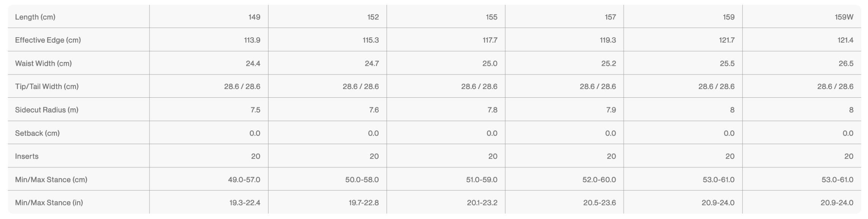Click the 20.1-23.2 inch stance value
Viewport: 868px width, 219px height.
click(x=482, y=203)
